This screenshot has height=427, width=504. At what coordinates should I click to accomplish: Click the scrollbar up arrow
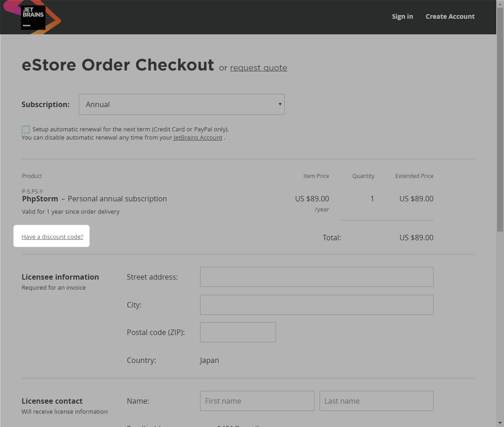[x=500, y=3]
